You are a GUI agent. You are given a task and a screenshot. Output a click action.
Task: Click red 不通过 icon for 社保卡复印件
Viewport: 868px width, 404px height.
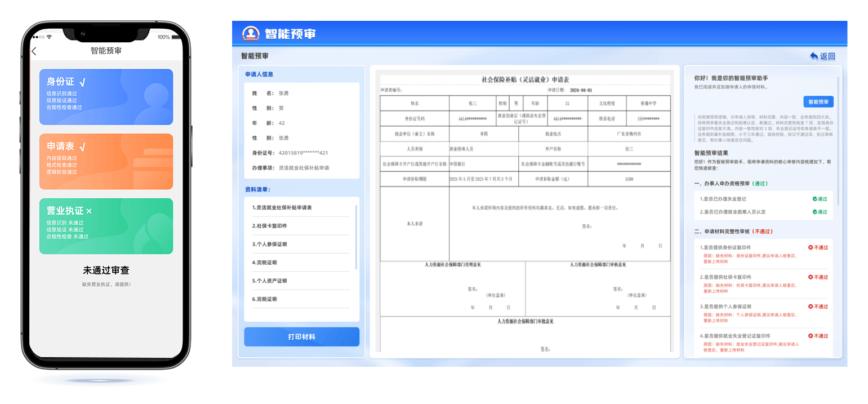pyautogui.click(x=811, y=277)
